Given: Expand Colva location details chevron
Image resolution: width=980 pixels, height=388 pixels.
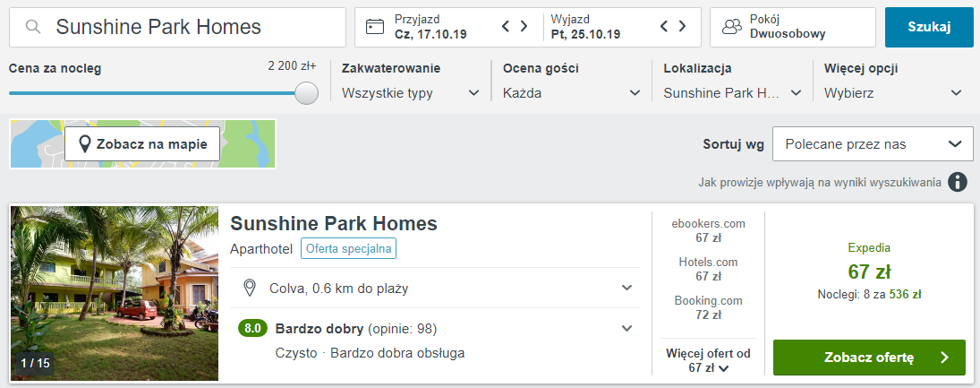Looking at the screenshot, I should (x=626, y=288).
